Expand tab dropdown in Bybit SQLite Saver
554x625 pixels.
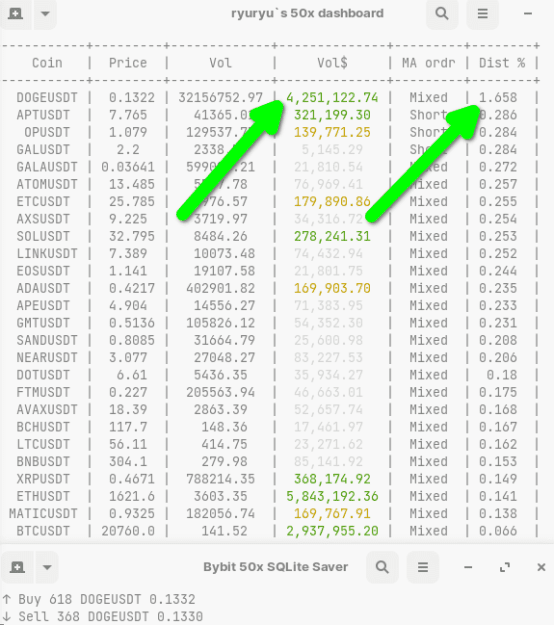click(47, 567)
